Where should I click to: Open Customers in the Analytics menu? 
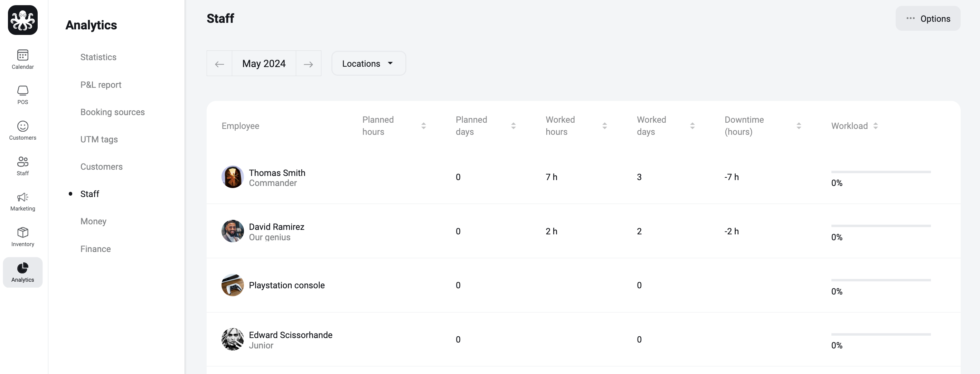coord(102,167)
